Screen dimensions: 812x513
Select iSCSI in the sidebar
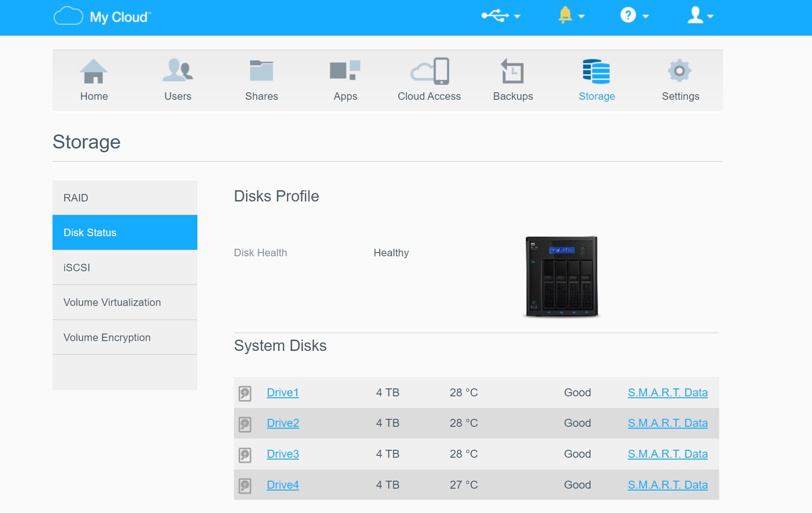125,268
